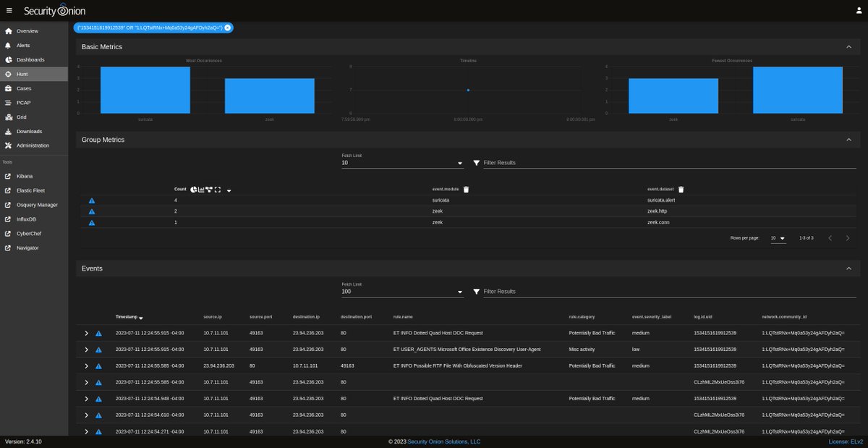Launch InfluxDB tool link
868x448 pixels.
click(34, 219)
